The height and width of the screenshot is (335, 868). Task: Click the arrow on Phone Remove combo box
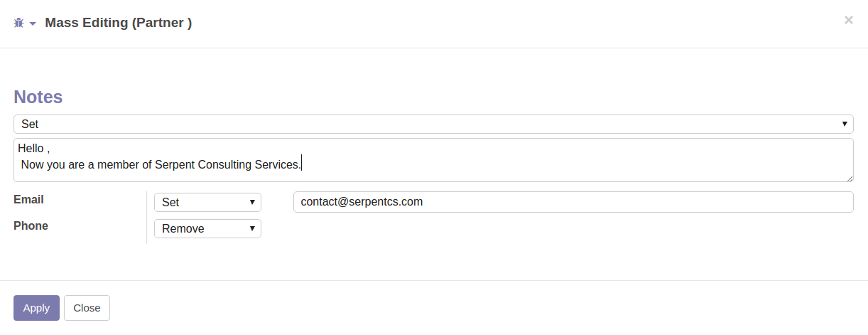pyautogui.click(x=252, y=228)
